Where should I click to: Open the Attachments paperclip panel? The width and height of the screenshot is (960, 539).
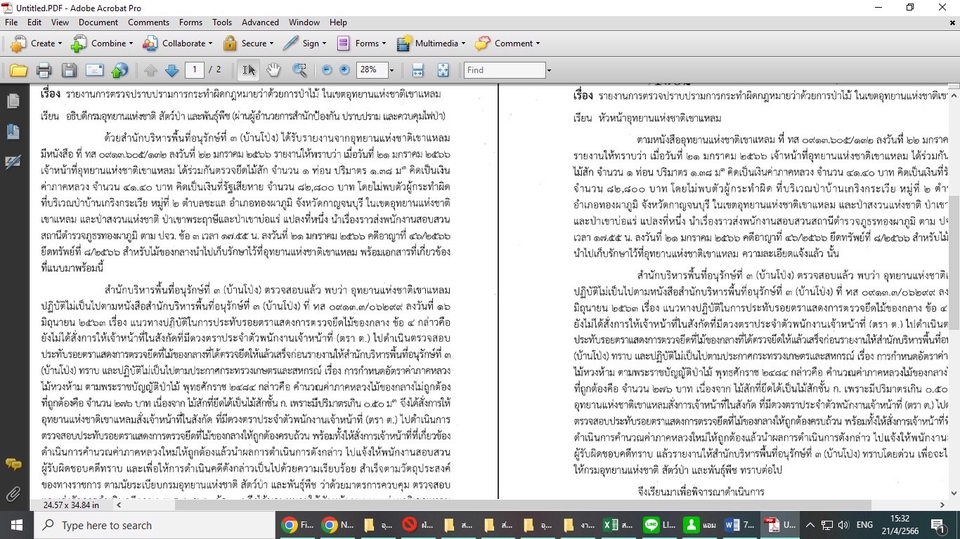13,494
